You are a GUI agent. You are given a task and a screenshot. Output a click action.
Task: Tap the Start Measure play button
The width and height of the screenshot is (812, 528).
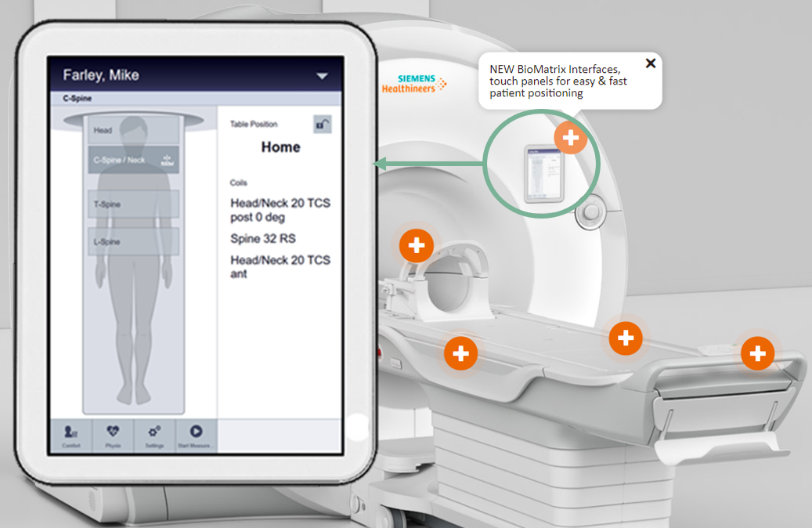coord(196,436)
